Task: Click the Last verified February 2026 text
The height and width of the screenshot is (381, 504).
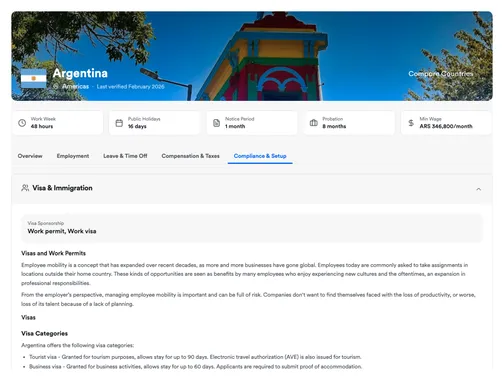Action: [x=130, y=87]
